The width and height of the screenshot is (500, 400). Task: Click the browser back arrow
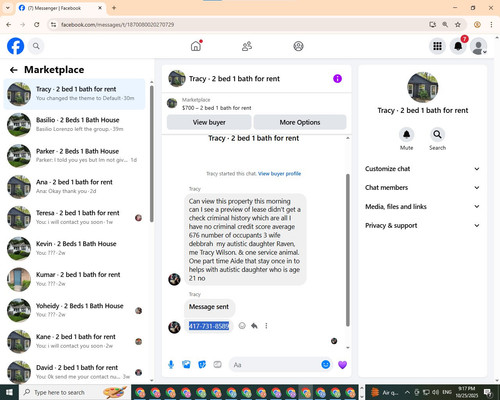click(9, 25)
